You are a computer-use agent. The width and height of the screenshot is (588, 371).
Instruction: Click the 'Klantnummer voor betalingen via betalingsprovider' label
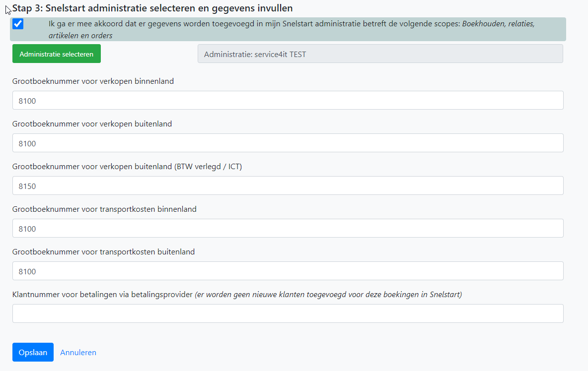point(102,294)
